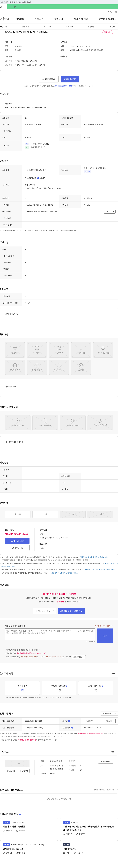Open the 채용정보 main menu
This screenshot has width=118, height=868.
[x=20, y=19]
